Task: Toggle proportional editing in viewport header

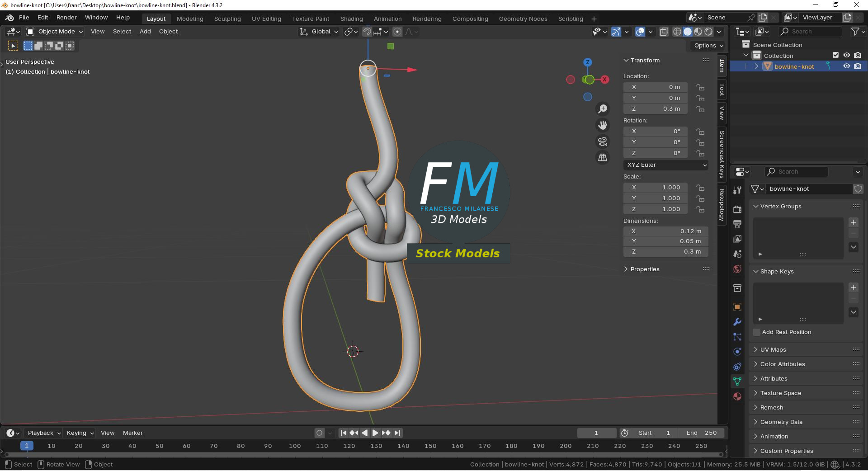Action: (x=397, y=32)
